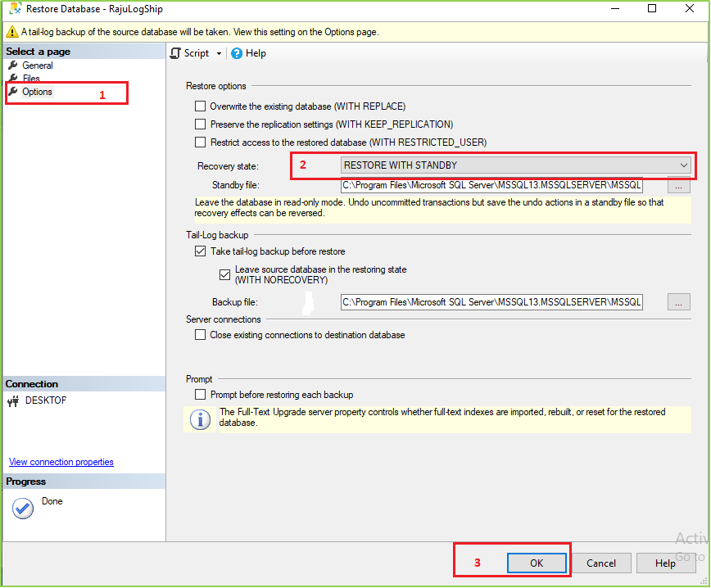Maximize the Restore Database window
Screen dimensions: 711x588
[652, 9]
